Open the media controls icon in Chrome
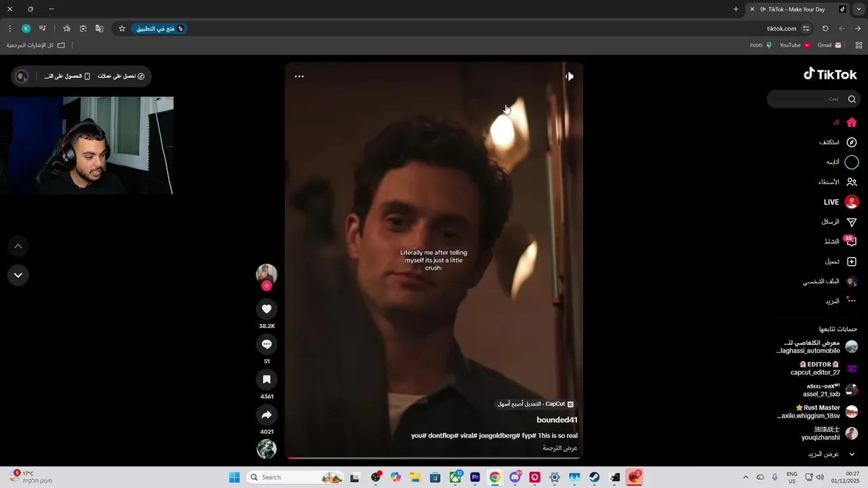Viewport: 868px width, 488px height. pyautogui.click(x=42, y=28)
